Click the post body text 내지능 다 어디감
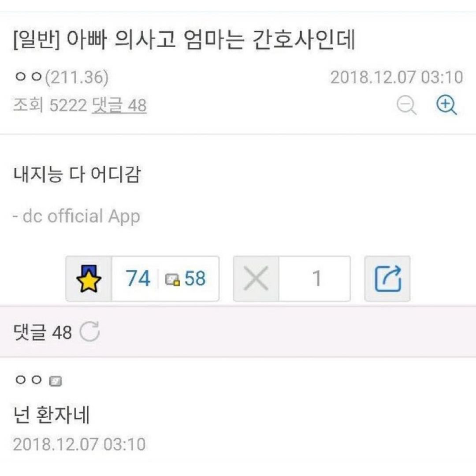 click(x=77, y=175)
